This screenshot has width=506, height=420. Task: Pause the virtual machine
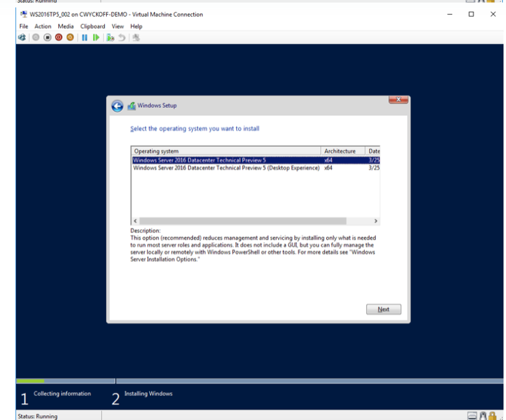point(84,37)
